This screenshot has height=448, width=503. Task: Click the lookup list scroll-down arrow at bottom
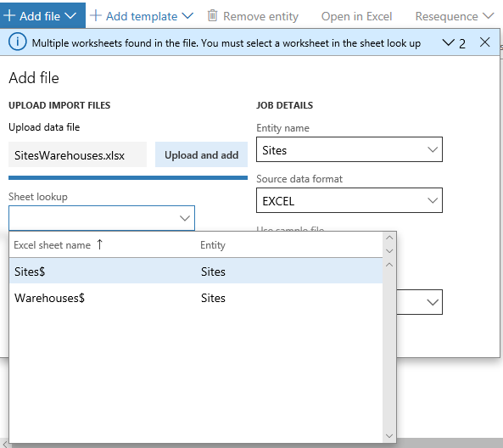pos(389,436)
